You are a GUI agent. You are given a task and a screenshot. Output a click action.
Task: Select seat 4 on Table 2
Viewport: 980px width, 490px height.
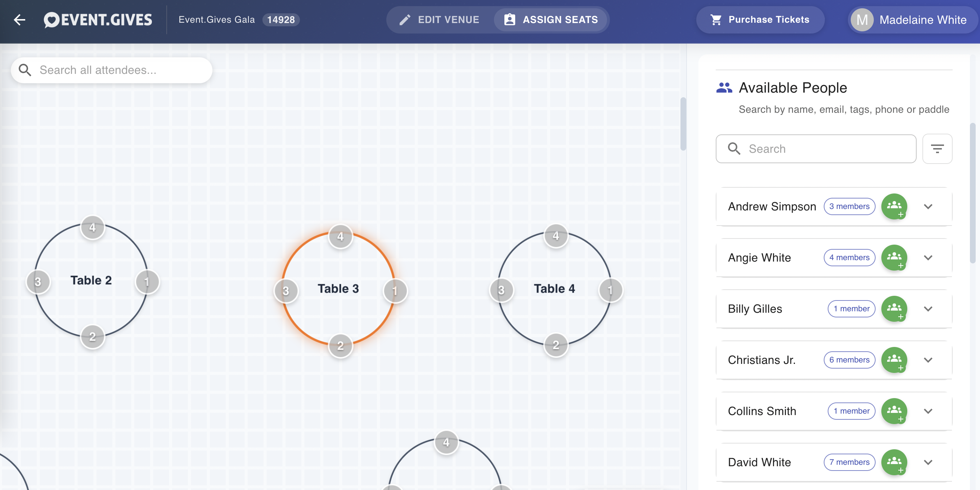pos(93,228)
